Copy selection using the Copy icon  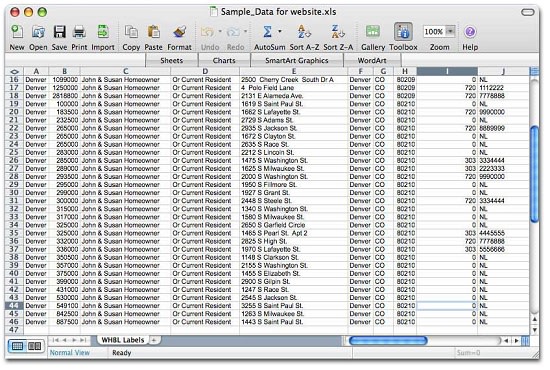coord(131,32)
